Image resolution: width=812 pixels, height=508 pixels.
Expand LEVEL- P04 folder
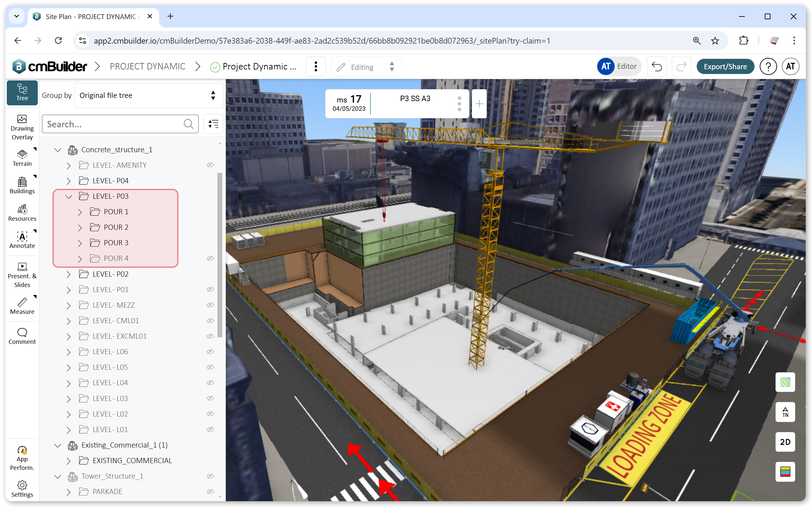[x=69, y=181]
